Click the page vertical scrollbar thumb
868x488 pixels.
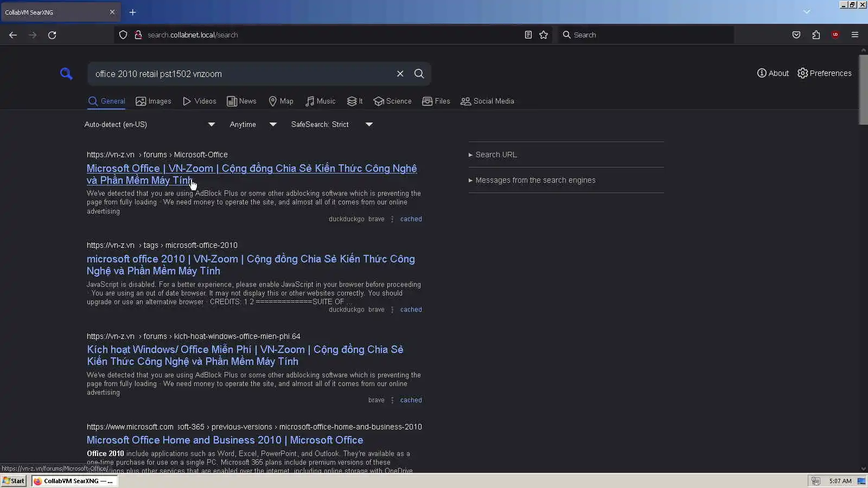864,89
